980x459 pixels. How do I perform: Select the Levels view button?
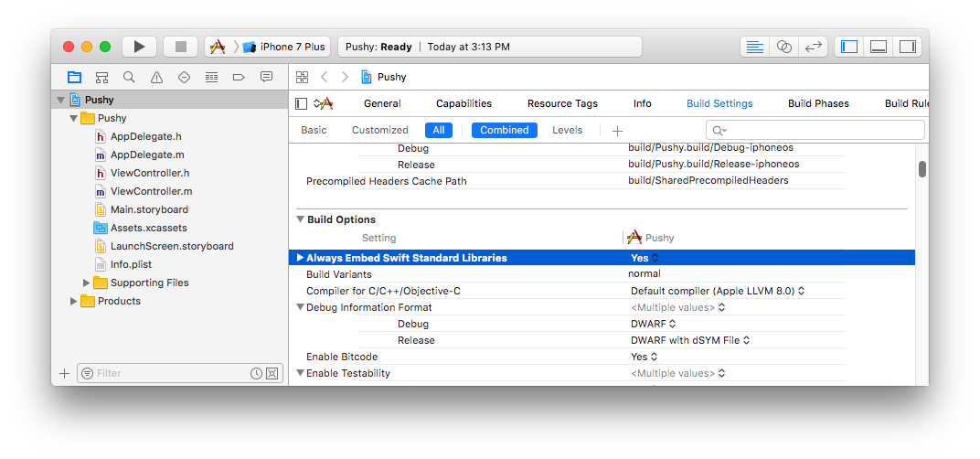(567, 130)
